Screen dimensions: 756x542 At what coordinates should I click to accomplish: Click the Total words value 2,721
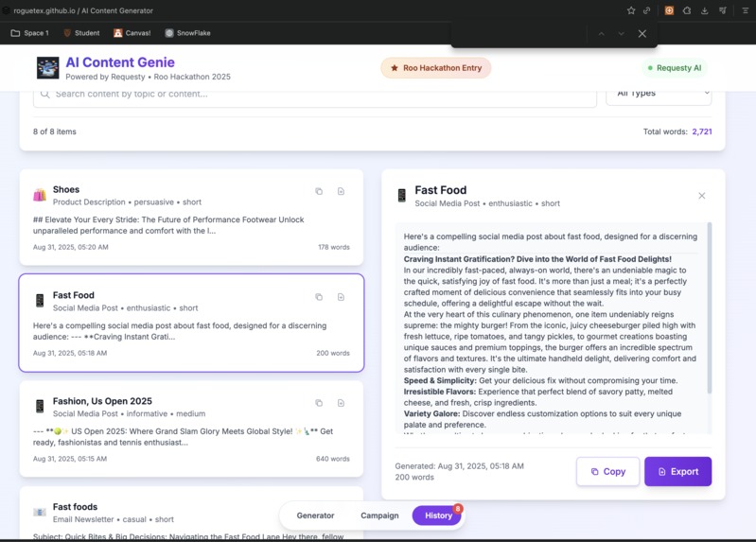pos(702,131)
